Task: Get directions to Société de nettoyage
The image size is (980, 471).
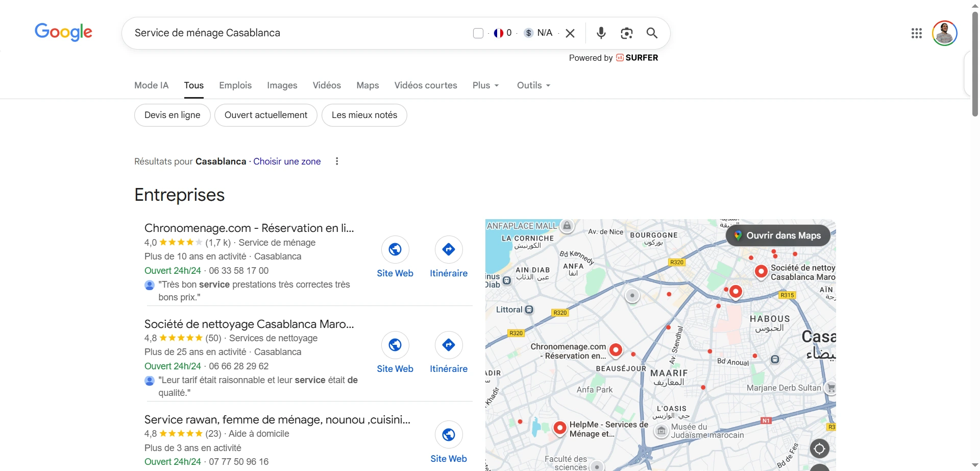Action: pyautogui.click(x=449, y=345)
